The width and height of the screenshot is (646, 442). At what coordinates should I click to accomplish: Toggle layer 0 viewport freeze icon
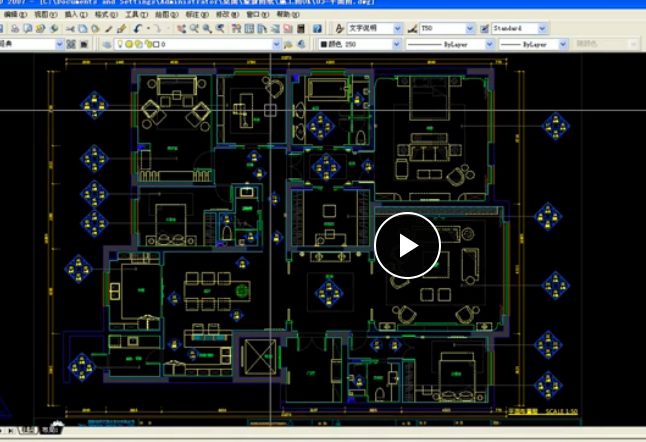point(139,44)
